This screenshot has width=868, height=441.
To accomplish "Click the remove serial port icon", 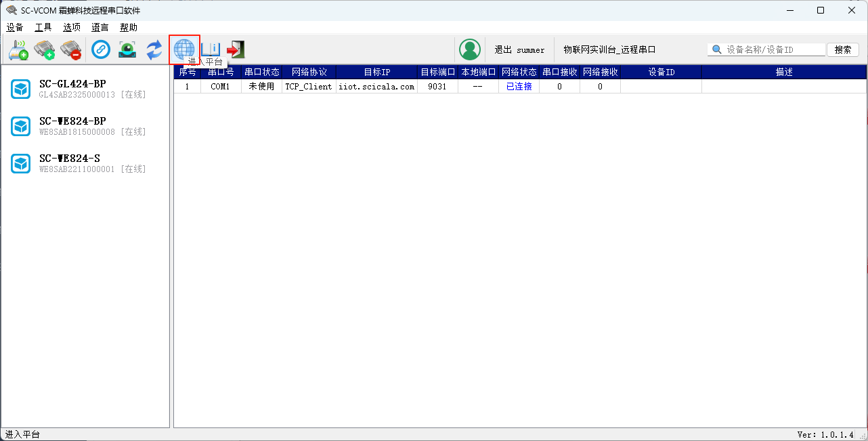I will [x=70, y=49].
